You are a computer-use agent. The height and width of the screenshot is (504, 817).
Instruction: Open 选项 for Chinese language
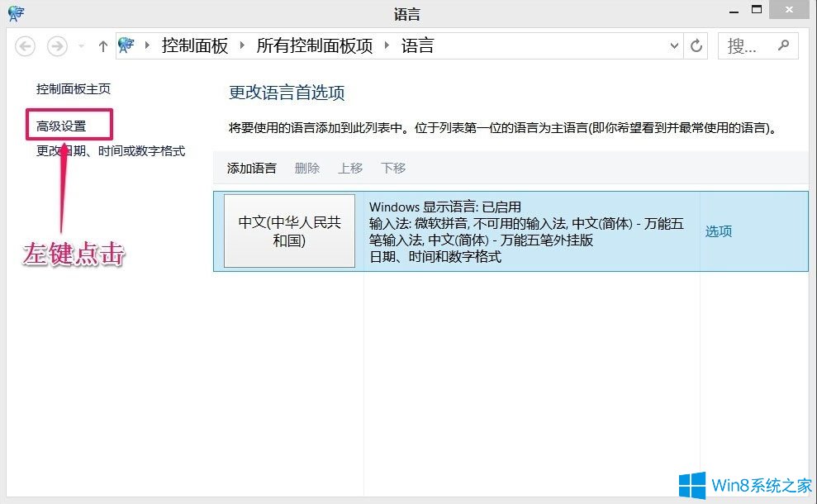[x=719, y=231]
